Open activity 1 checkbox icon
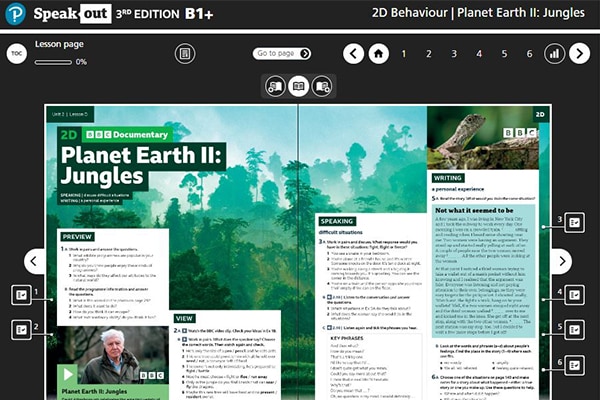Image resolution: width=600 pixels, height=400 pixels. 21,294
